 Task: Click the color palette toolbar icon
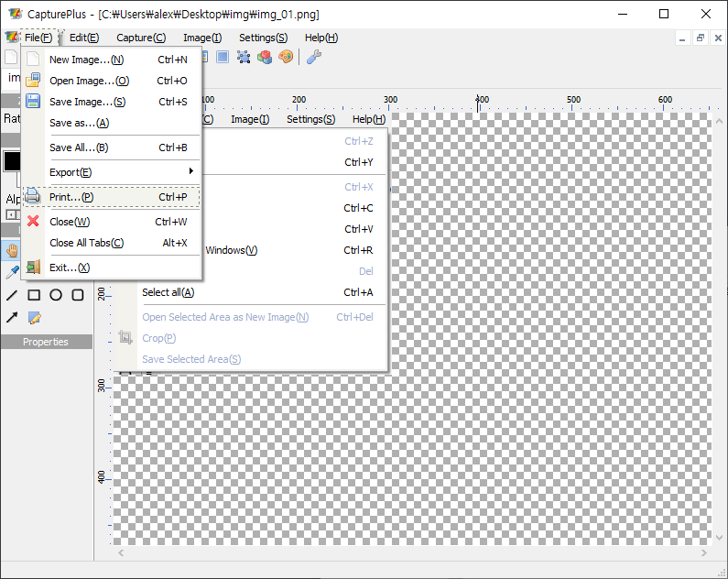pyautogui.click(x=286, y=57)
